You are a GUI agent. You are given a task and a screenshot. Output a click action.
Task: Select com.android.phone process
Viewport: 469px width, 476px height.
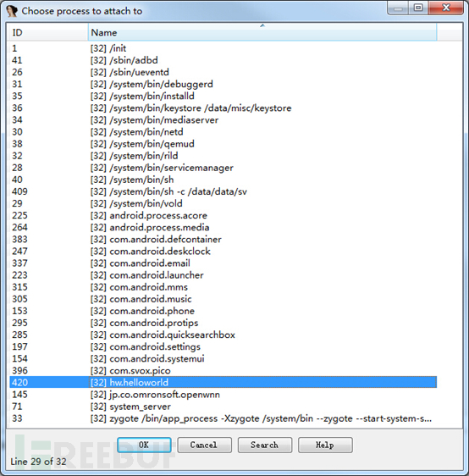(223, 311)
